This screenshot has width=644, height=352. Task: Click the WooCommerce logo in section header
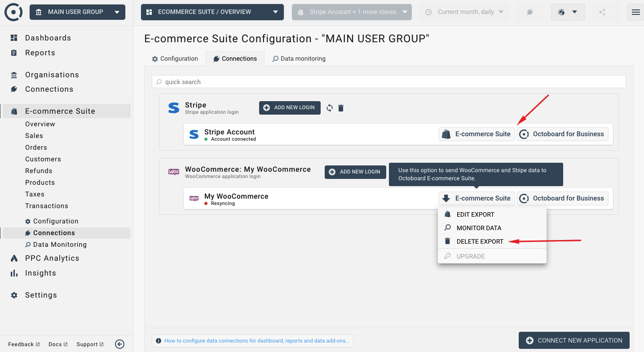coord(174,172)
